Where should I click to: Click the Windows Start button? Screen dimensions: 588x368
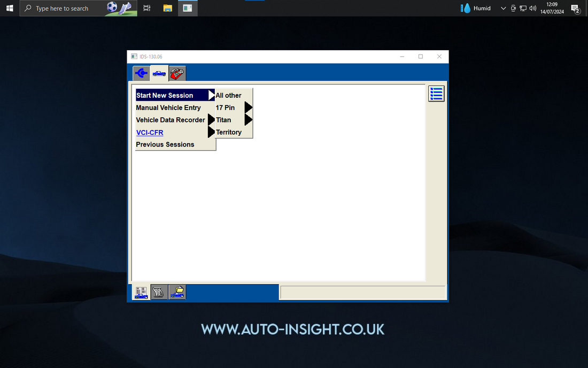10,8
